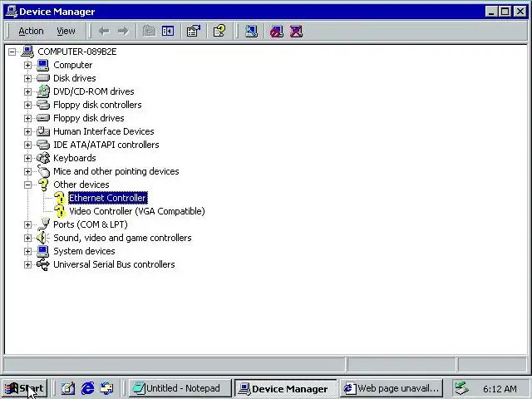
Task: Click the Computer category monitor icon
Action: pyautogui.click(x=42, y=65)
